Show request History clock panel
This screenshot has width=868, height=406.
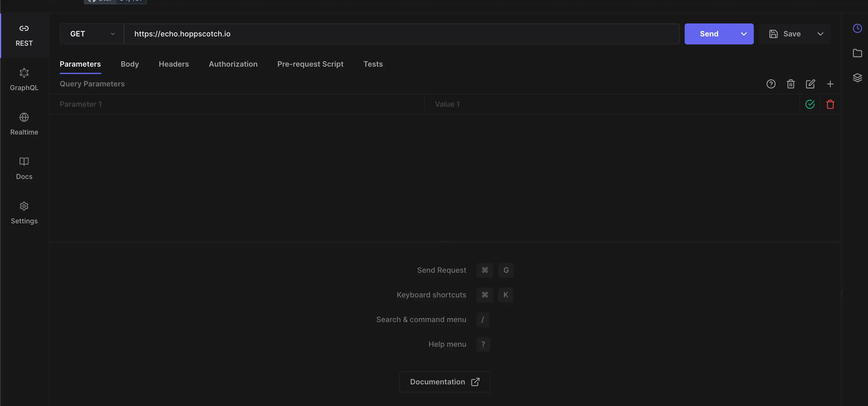point(857,29)
